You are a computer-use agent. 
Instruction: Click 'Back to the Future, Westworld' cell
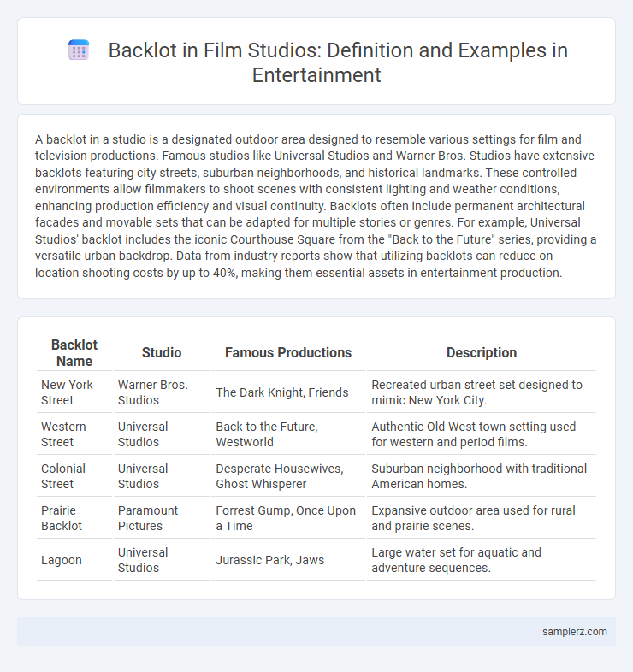pos(288,434)
